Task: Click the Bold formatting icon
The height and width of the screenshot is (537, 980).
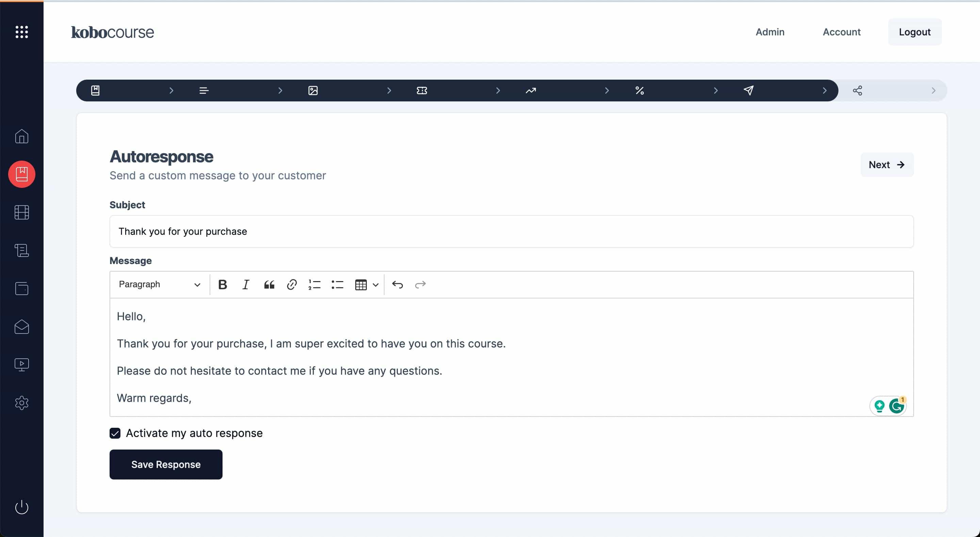Action: point(223,285)
